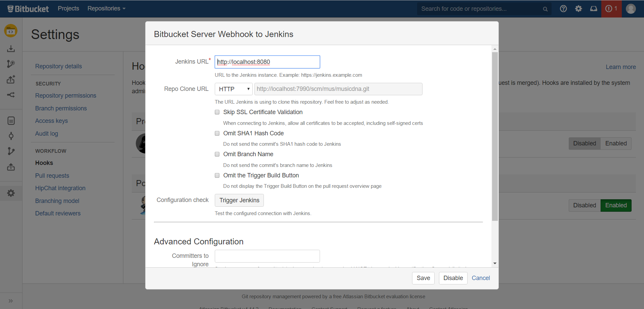
Task: Expand the sidebar with double chevron
Action: pos(11,301)
